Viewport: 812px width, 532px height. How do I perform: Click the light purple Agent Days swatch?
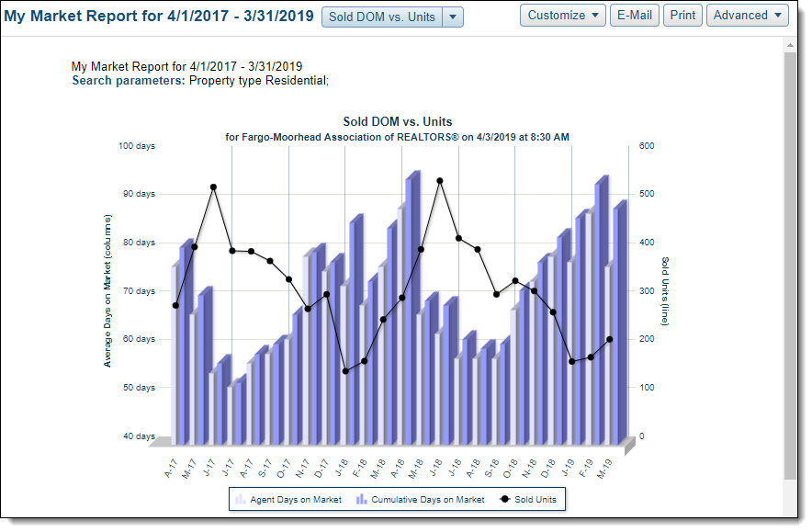tap(241, 499)
